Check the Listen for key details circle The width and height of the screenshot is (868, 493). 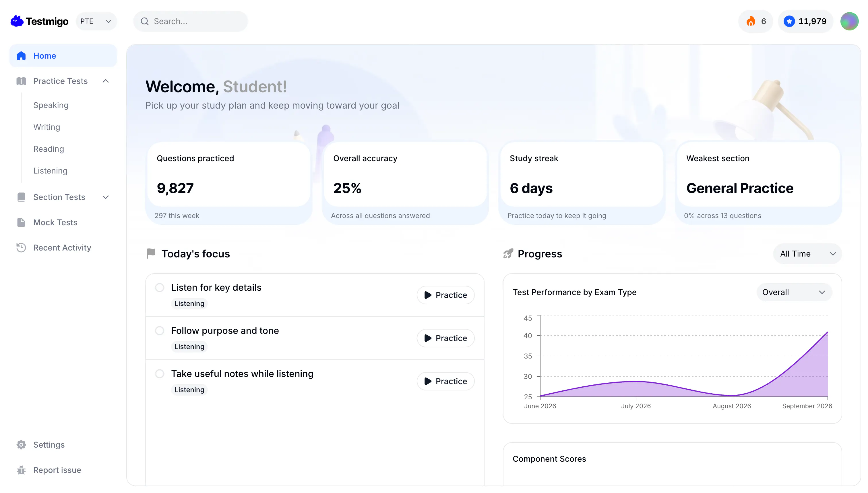(160, 288)
